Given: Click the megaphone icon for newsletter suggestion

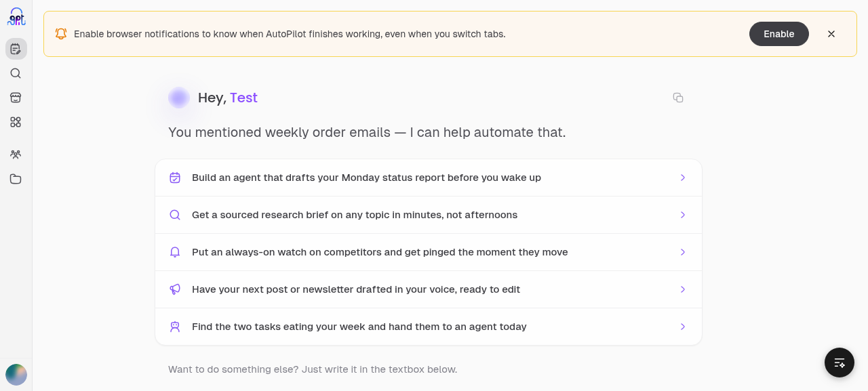Looking at the screenshot, I should coord(175,289).
